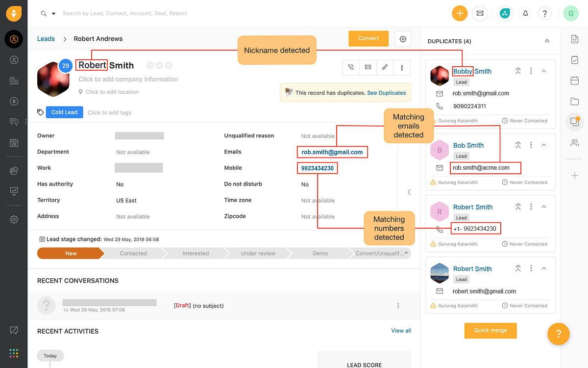This screenshot has height=368, width=588.
Task: Open the calendar icon in left sidebar
Action: point(14,143)
